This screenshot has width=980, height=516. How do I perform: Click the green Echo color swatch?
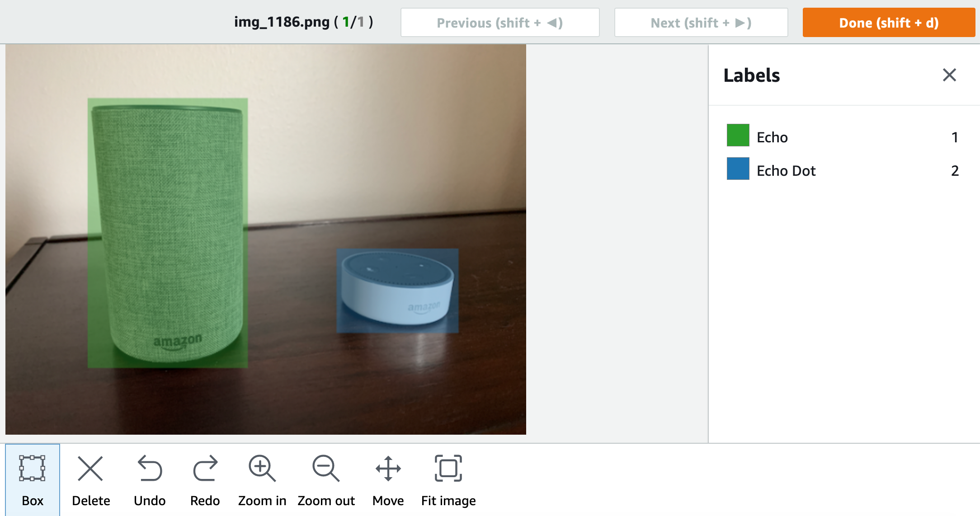point(737,136)
